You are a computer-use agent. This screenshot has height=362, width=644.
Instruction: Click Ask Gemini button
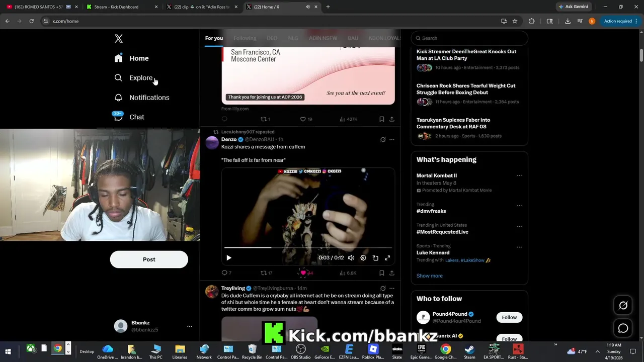click(574, 7)
